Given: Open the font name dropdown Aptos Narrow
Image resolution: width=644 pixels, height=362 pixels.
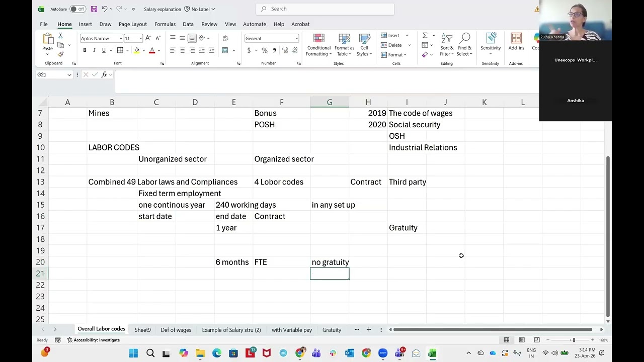Looking at the screenshot, I should 121,38.
